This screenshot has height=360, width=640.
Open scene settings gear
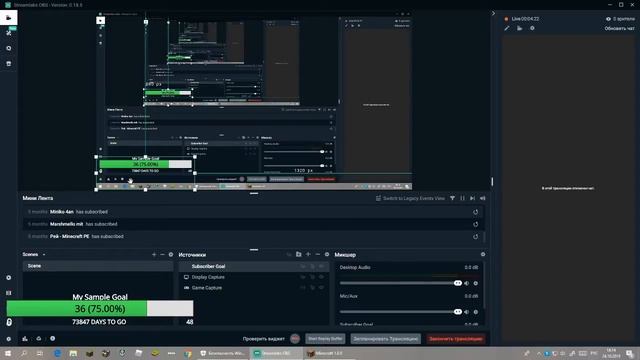[171, 255]
